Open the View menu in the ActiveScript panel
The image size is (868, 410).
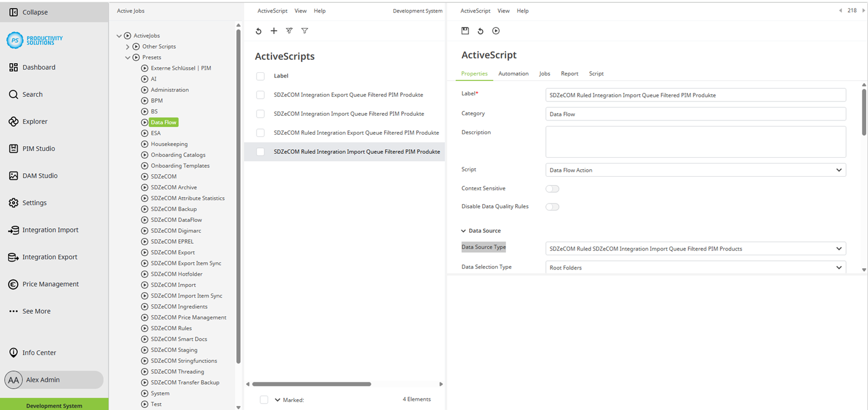click(503, 10)
